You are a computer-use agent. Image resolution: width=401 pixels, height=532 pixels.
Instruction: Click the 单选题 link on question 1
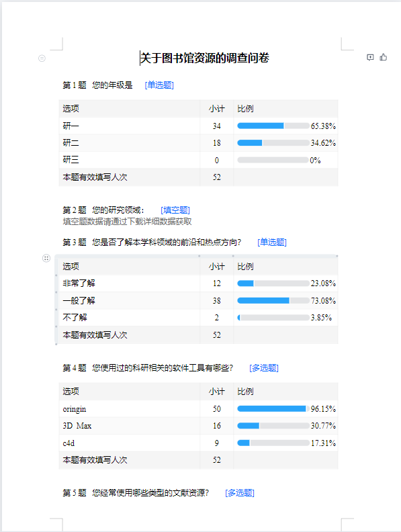(159, 85)
